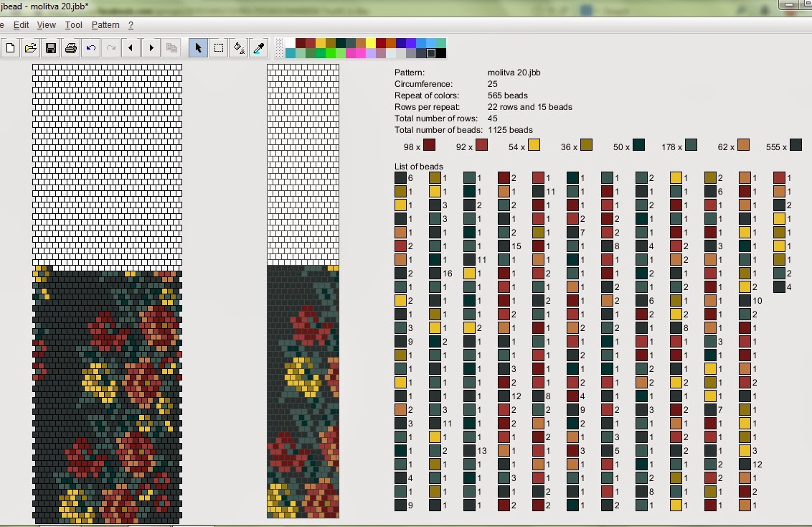Open the ? help menu
The image size is (812, 527).
[131, 25]
